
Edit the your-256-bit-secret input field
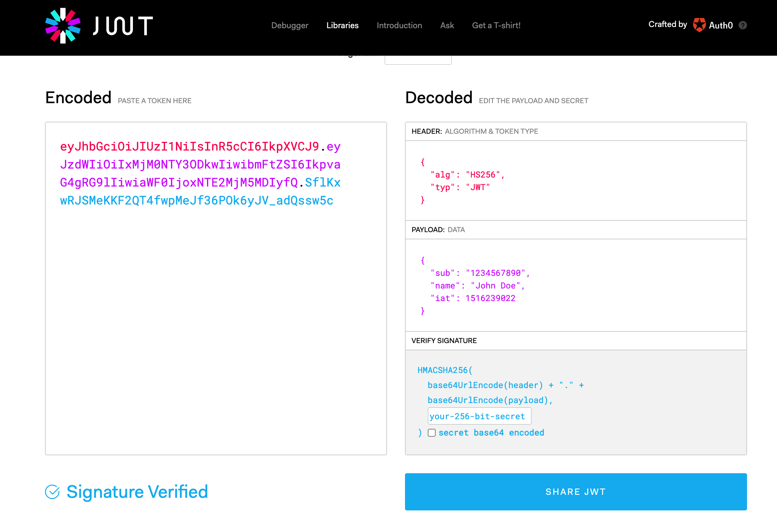[479, 416]
